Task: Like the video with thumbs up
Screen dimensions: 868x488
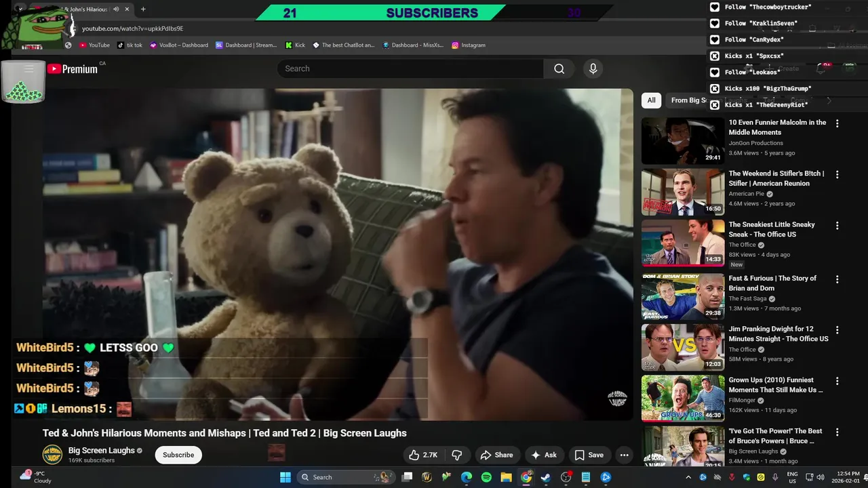Action: click(x=422, y=455)
